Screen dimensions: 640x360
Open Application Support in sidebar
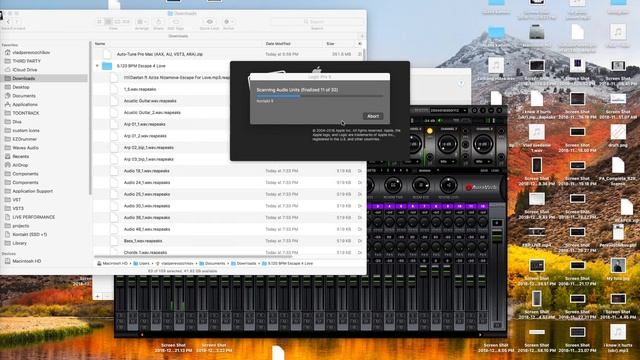tap(32, 191)
